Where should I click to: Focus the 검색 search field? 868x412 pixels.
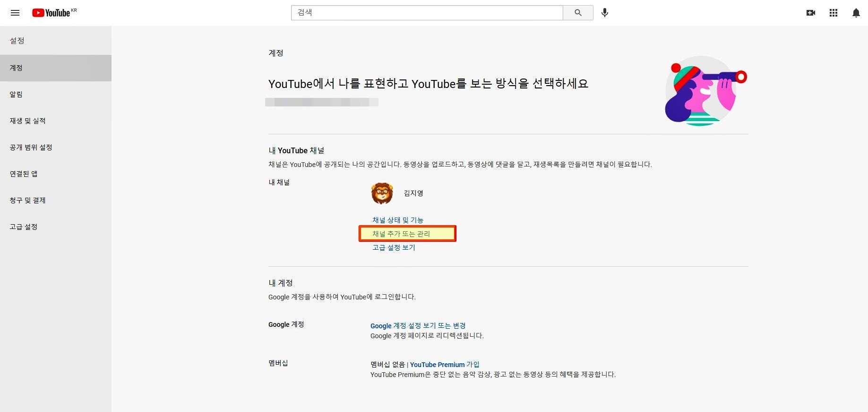click(427, 13)
